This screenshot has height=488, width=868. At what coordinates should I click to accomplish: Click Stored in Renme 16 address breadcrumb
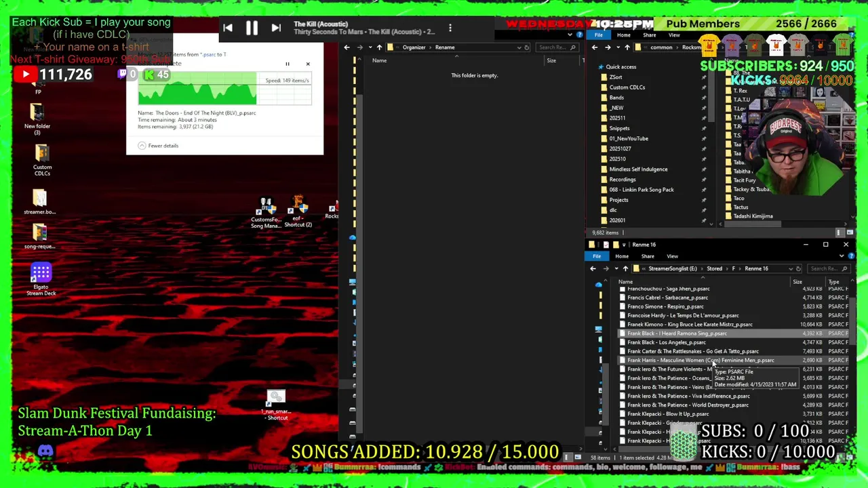tap(714, 268)
